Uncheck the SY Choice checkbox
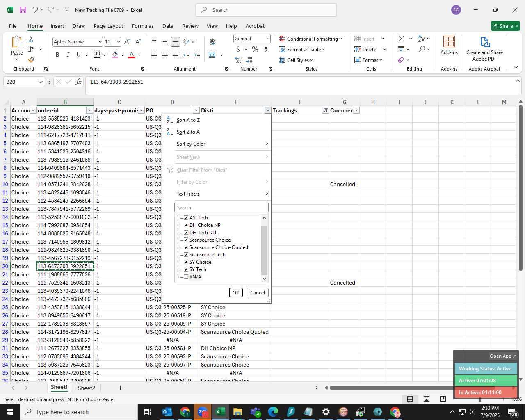Screen dimensions: 525x420 pos(186,262)
